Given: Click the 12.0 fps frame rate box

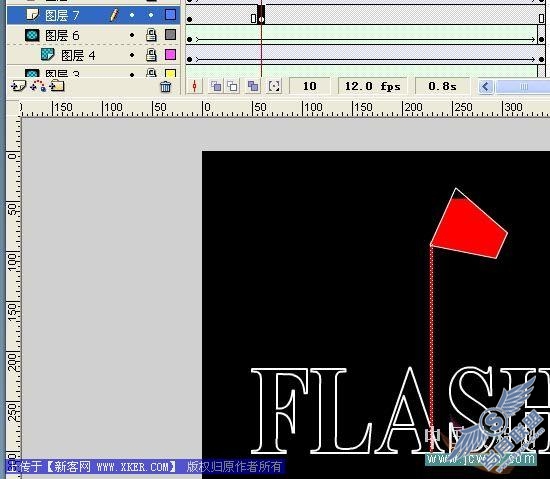Looking at the screenshot, I should [373, 86].
